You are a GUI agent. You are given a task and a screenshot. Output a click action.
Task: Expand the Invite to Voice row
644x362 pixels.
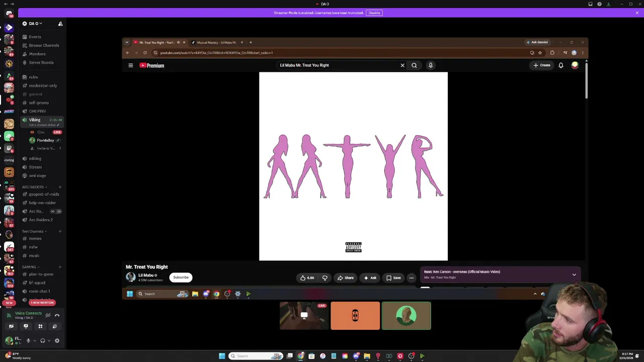(x=46, y=148)
